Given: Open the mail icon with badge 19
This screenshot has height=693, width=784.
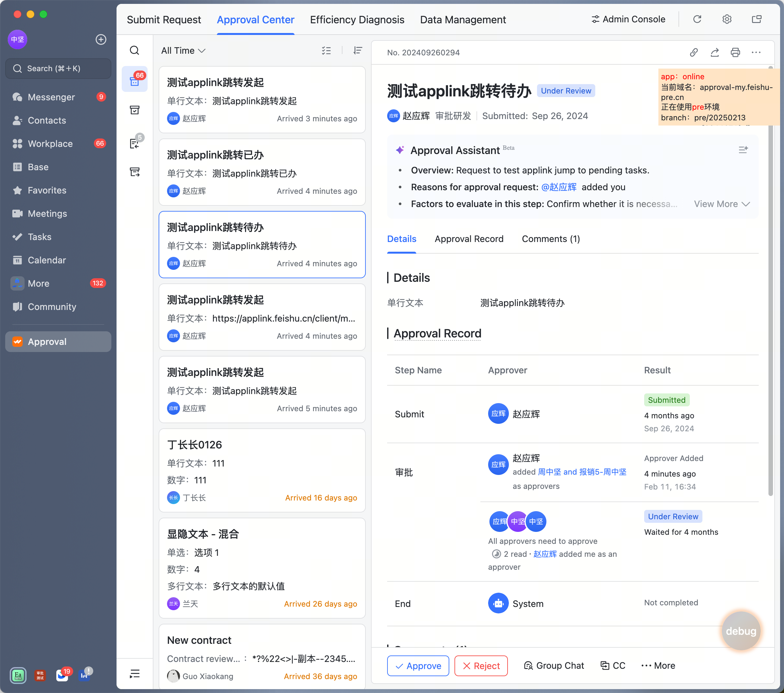Looking at the screenshot, I should [x=62, y=675].
